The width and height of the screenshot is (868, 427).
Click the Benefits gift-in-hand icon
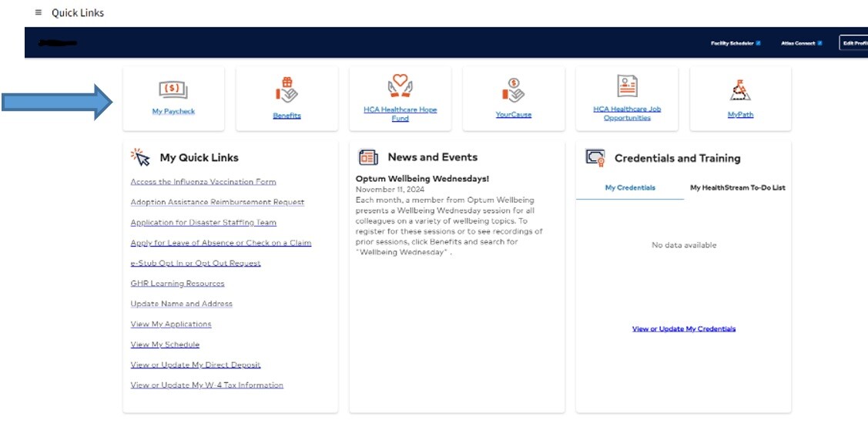pos(287,89)
